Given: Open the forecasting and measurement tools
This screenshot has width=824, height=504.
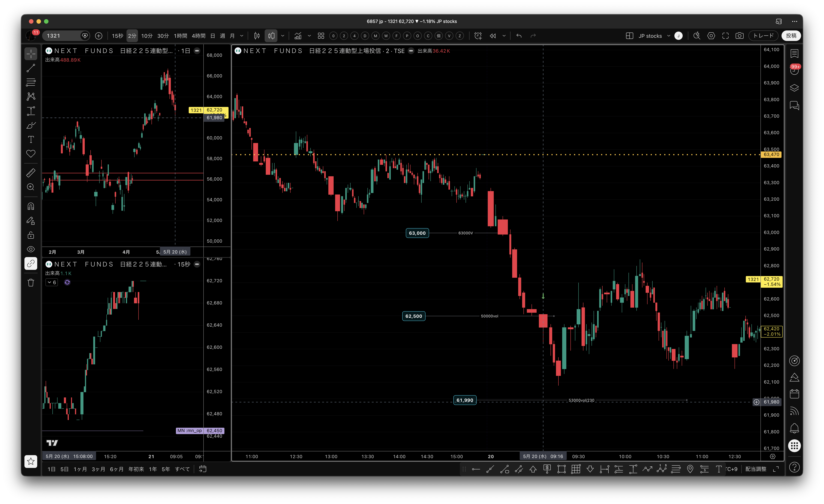Looking at the screenshot, I should [x=31, y=111].
